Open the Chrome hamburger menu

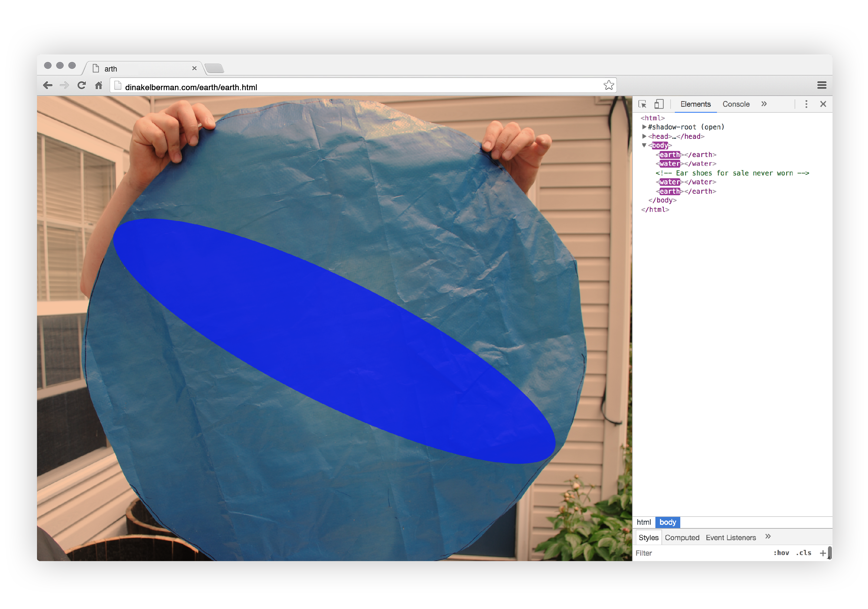click(x=822, y=85)
